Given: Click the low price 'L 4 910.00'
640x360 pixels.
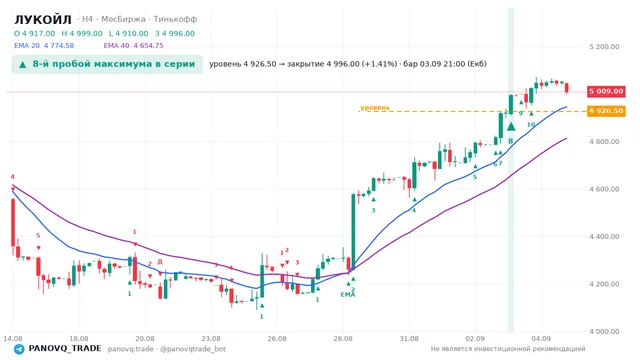Looking at the screenshot, I should (x=129, y=33).
